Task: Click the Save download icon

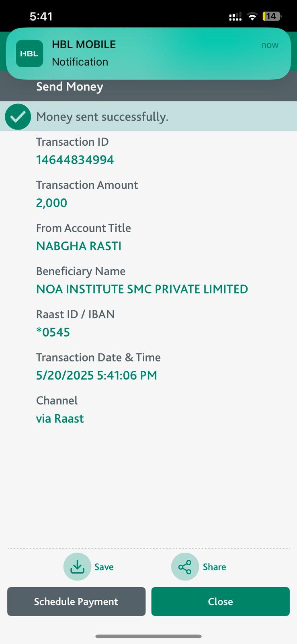Action: point(77,567)
